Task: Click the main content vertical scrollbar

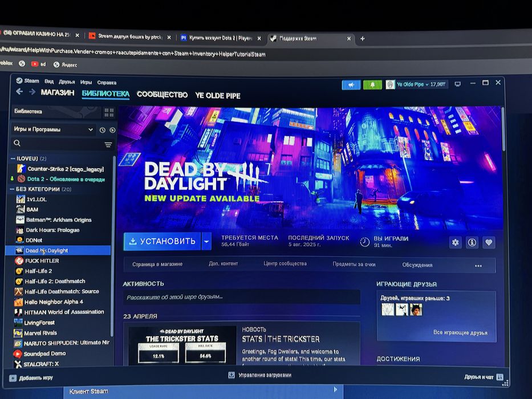Action: pyautogui.click(x=503, y=129)
